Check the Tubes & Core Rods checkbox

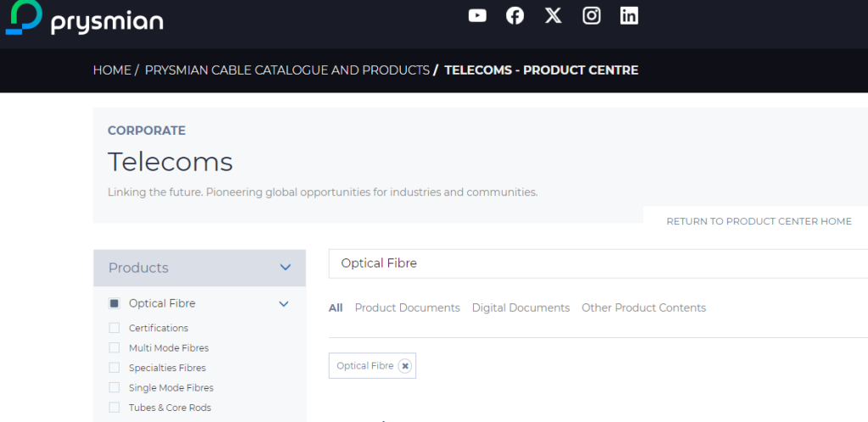point(114,408)
